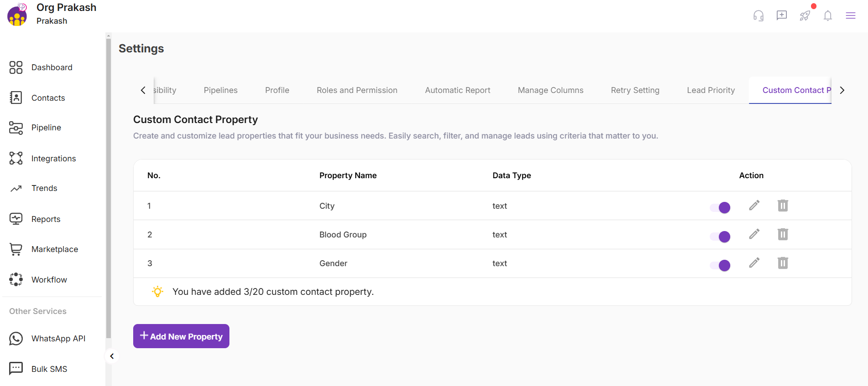Edit the City property with pencil icon
The width and height of the screenshot is (868, 386).
pos(754,206)
